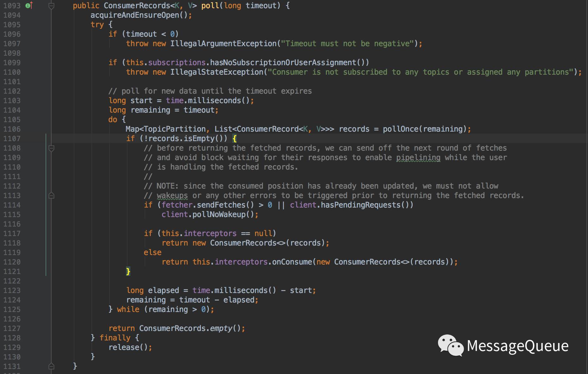588x374 pixels.
Task: Click the TopicPartition type name
Action: (175, 129)
